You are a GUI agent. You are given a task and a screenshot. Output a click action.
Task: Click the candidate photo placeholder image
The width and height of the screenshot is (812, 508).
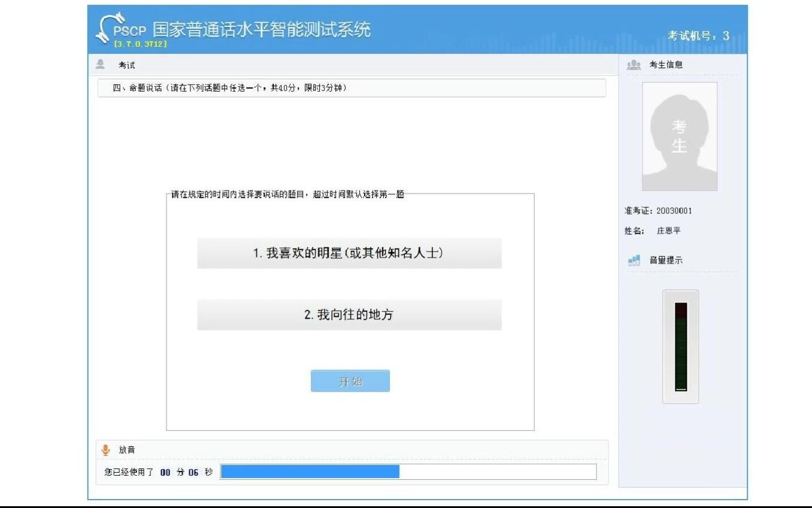[x=680, y=136]
